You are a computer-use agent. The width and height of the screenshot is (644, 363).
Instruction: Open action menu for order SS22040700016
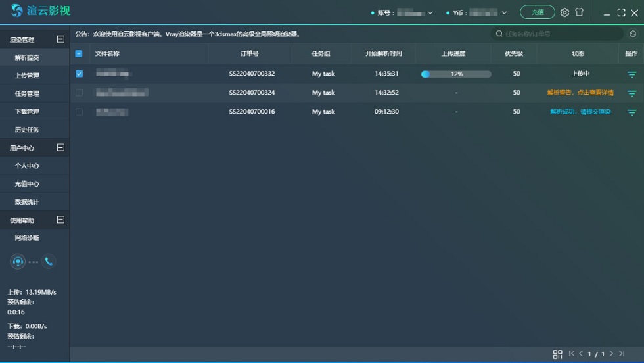632,112
